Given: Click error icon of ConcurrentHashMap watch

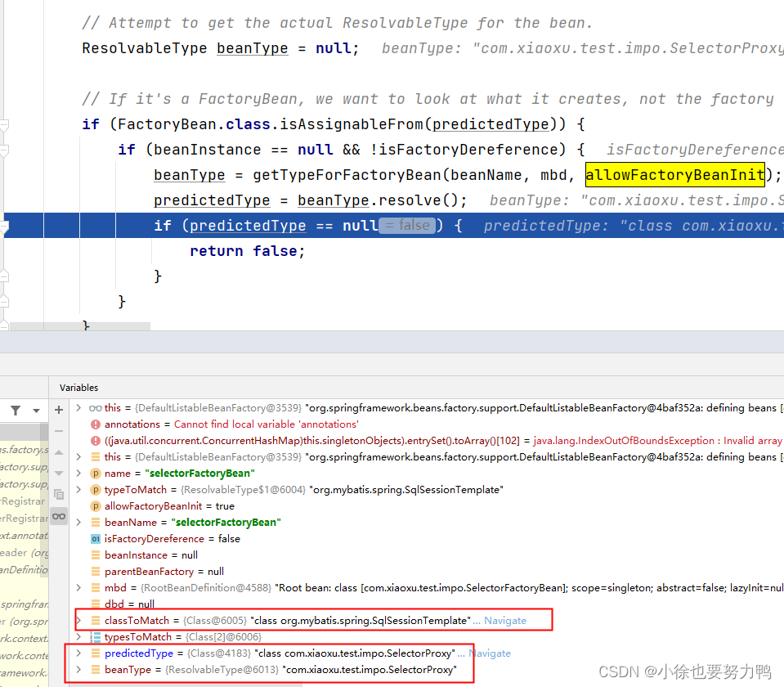Looking at the screenshot, I should coord(95,441).
